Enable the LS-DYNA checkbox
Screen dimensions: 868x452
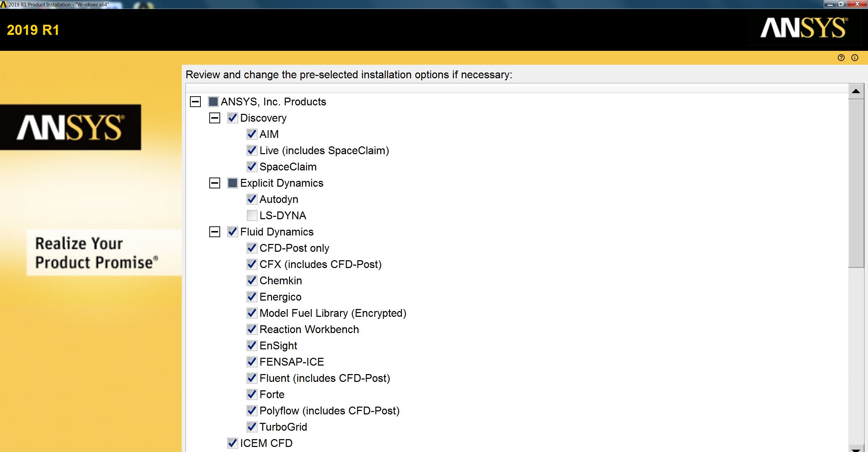tap(252, 215)
